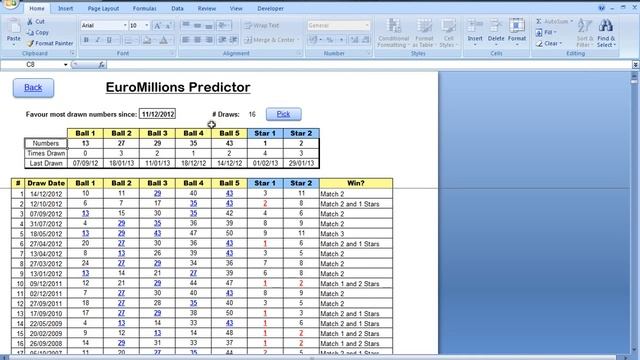Open the Clear dropdown
Screen dimensions: 640x360
(x=549, y=43)
